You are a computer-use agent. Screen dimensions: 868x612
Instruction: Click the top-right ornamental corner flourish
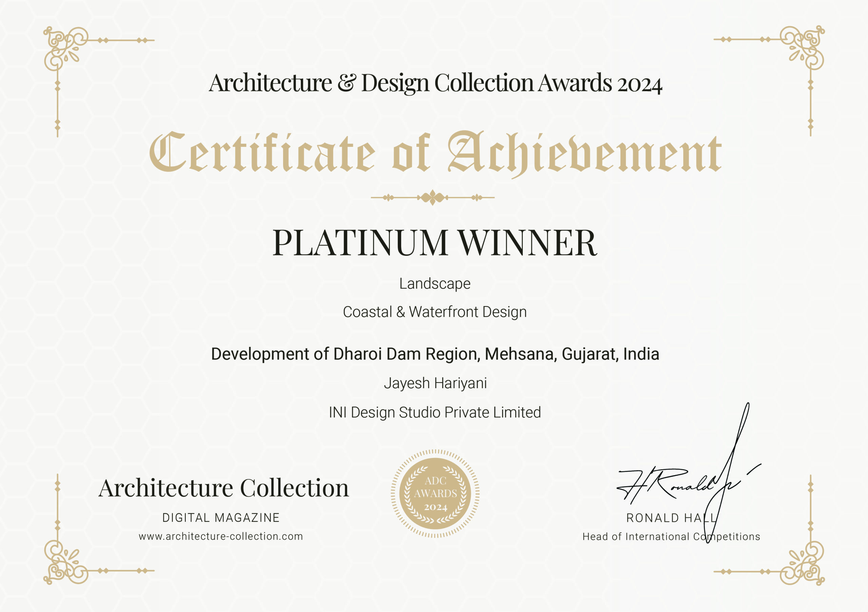pos(803,47)
